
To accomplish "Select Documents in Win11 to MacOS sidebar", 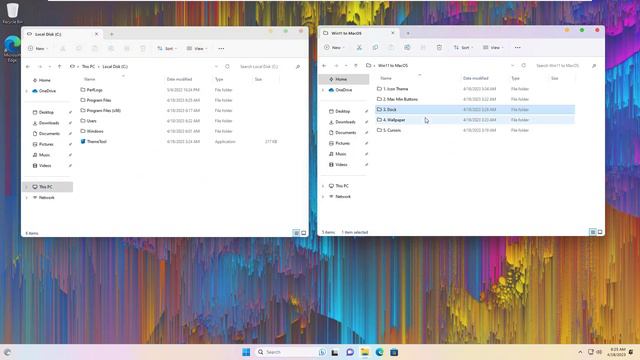I will (344, 133).
